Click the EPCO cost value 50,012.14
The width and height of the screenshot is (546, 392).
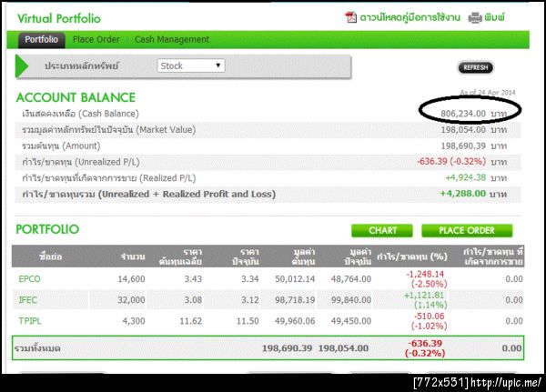click(295, 279)
